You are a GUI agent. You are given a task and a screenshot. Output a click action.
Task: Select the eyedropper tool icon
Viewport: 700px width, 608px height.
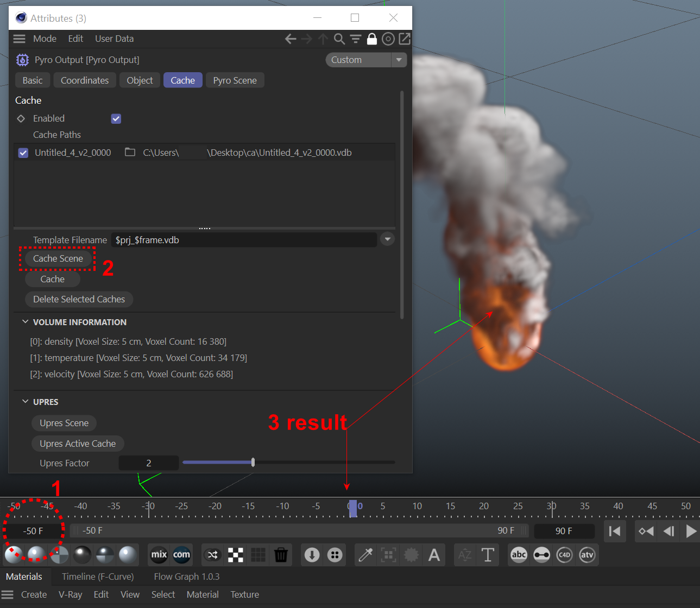[x=365, y=555]
